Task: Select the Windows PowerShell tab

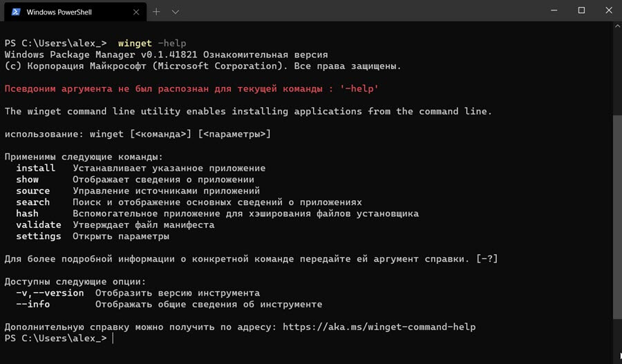Action: (x=75, y=12)
